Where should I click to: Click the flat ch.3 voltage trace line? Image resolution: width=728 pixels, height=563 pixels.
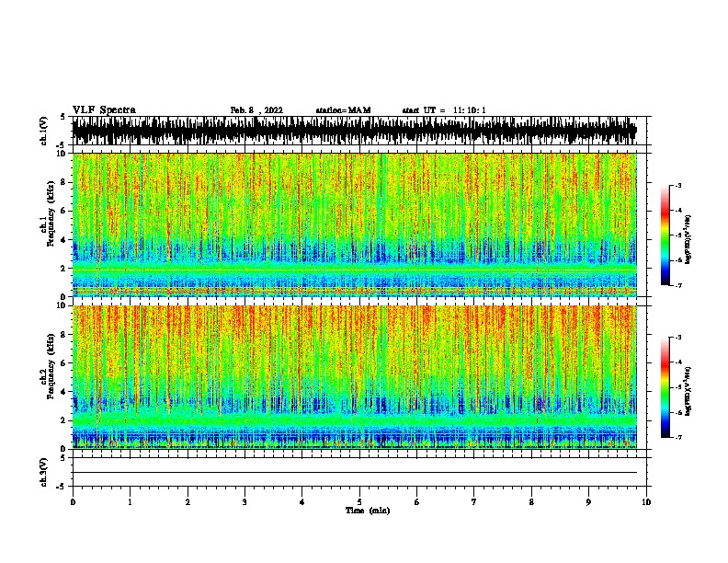[354, 473]
